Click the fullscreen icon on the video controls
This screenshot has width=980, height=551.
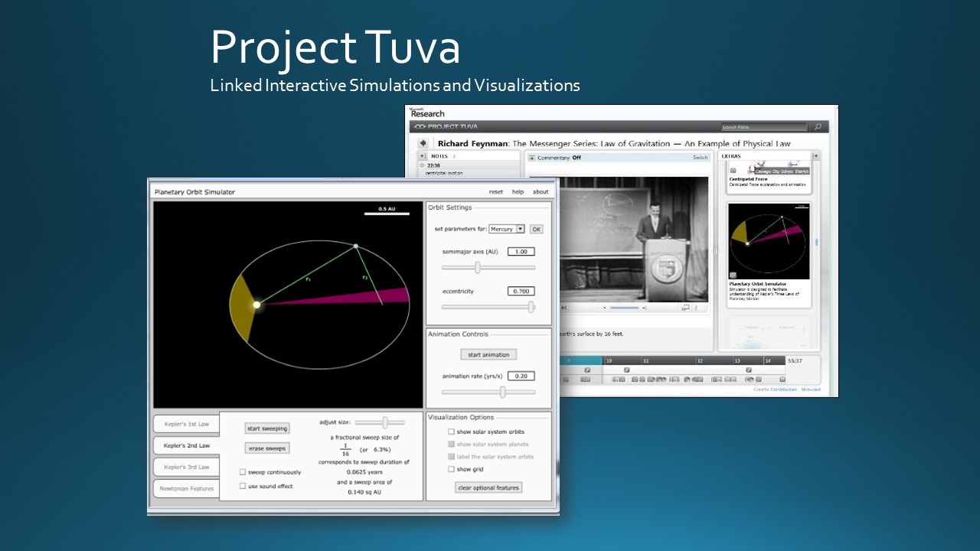[685, 308]
